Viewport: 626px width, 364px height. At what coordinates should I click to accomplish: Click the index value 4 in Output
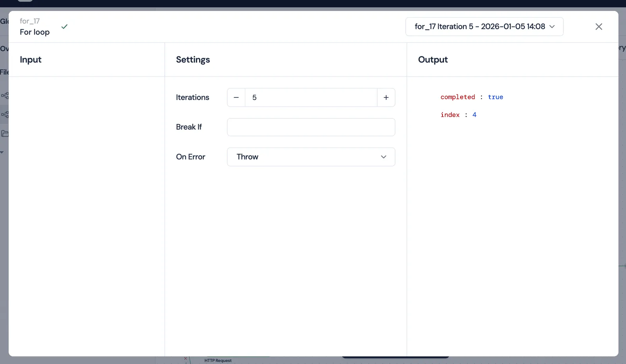475,115
